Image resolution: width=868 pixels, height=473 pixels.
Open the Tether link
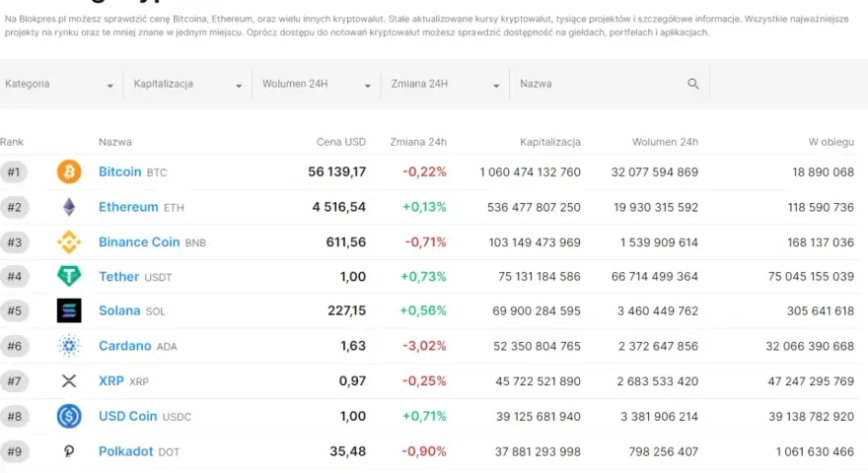click(118, 276)
